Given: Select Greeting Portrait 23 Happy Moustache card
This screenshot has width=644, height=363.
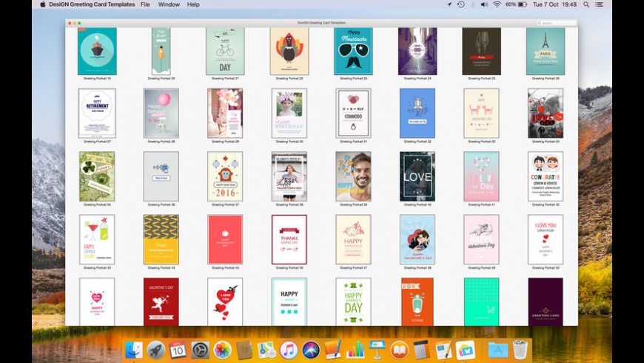Looking at the screenshot, I should tap(353, 51).
